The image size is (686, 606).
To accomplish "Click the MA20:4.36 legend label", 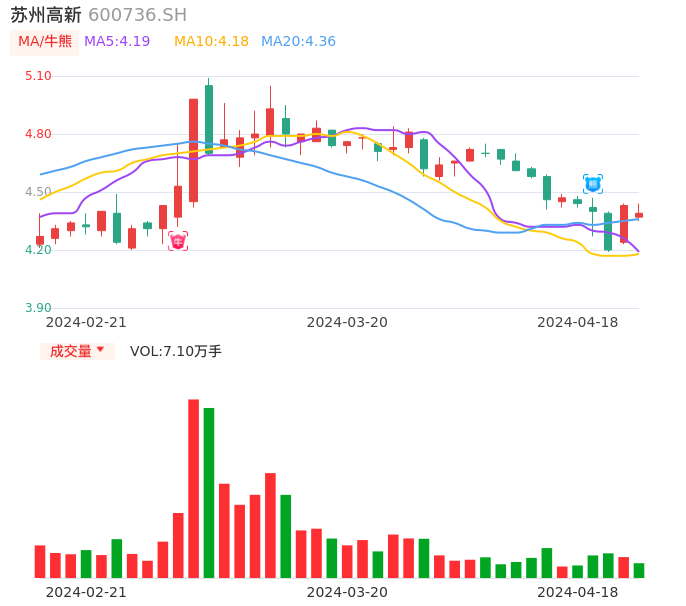I will [298, 42].
